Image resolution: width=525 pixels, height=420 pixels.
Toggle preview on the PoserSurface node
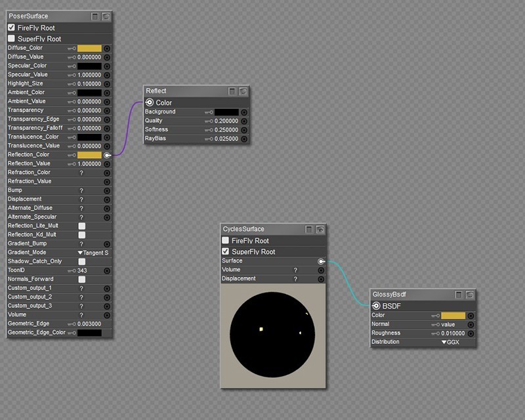click(x=106, y=16)
